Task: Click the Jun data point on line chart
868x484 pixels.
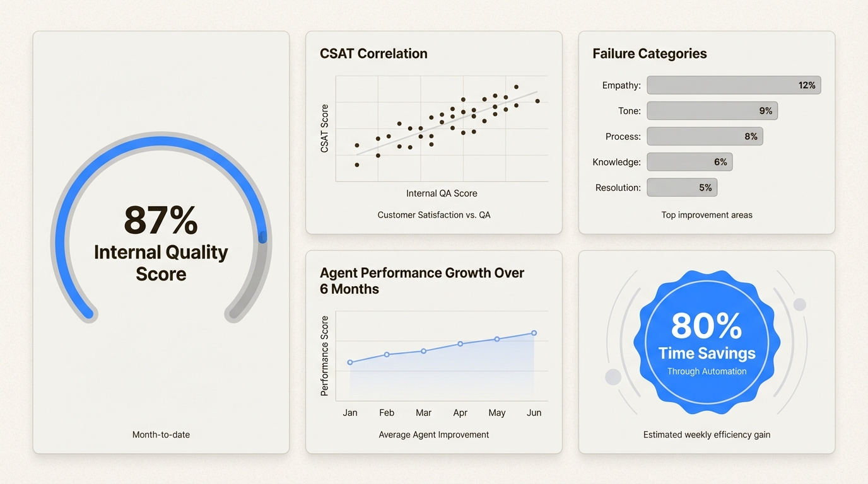Action: pos(534,333)
